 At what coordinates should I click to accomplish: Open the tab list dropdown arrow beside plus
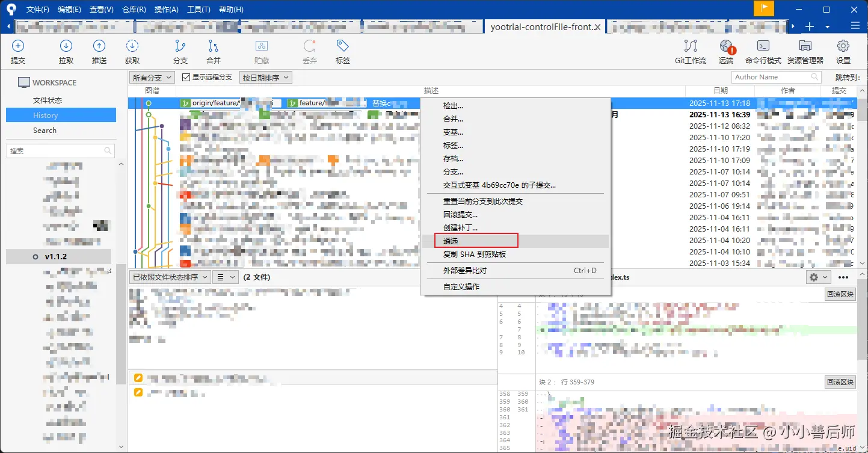click(827, 27)
